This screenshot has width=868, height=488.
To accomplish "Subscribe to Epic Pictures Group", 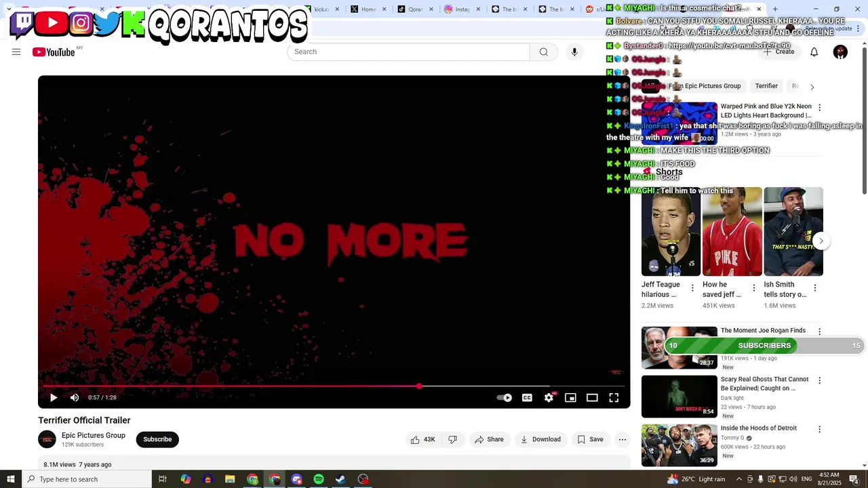I will [x=157, y=439].
